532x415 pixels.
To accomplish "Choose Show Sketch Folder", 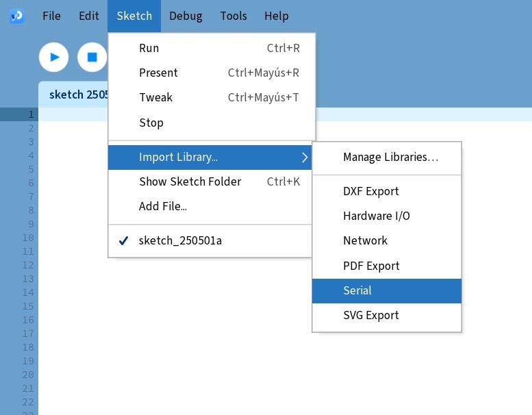I will [x=210, y=182].
